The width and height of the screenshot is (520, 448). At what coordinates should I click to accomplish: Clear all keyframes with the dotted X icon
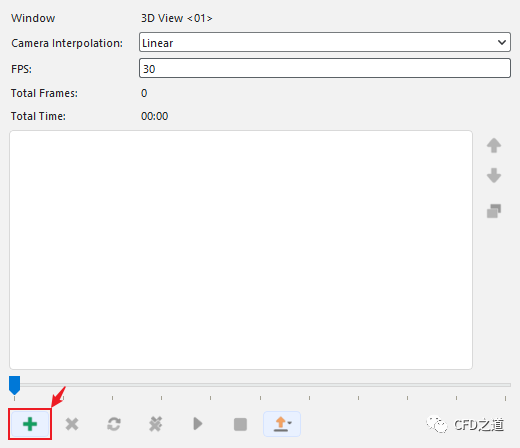coord(156,424)
